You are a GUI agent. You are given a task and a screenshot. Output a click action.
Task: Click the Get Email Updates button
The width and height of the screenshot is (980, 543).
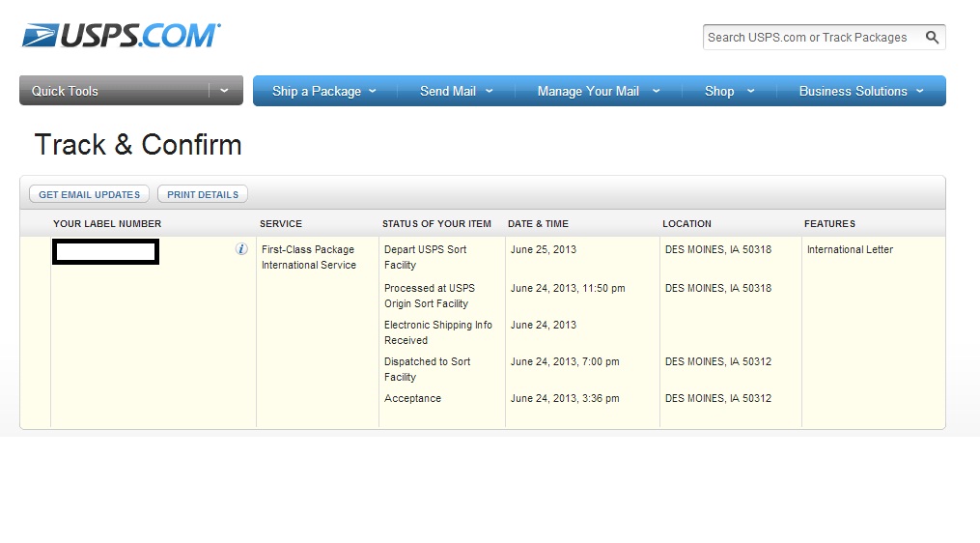[x=90, y=194]
